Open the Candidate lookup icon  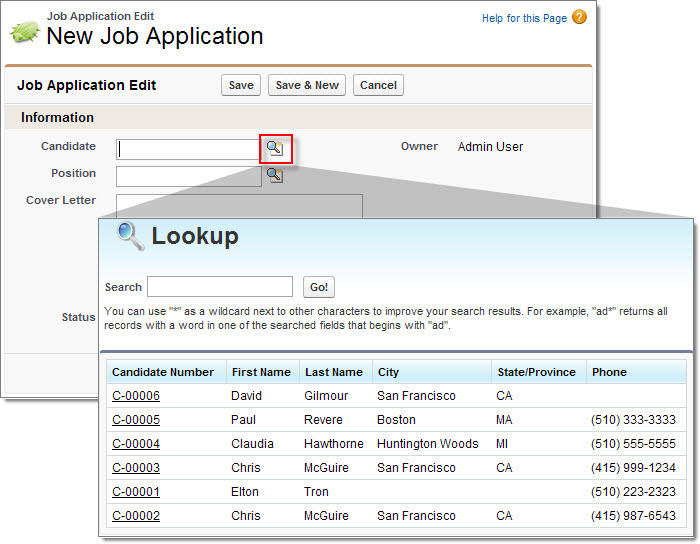click(275, 148)
